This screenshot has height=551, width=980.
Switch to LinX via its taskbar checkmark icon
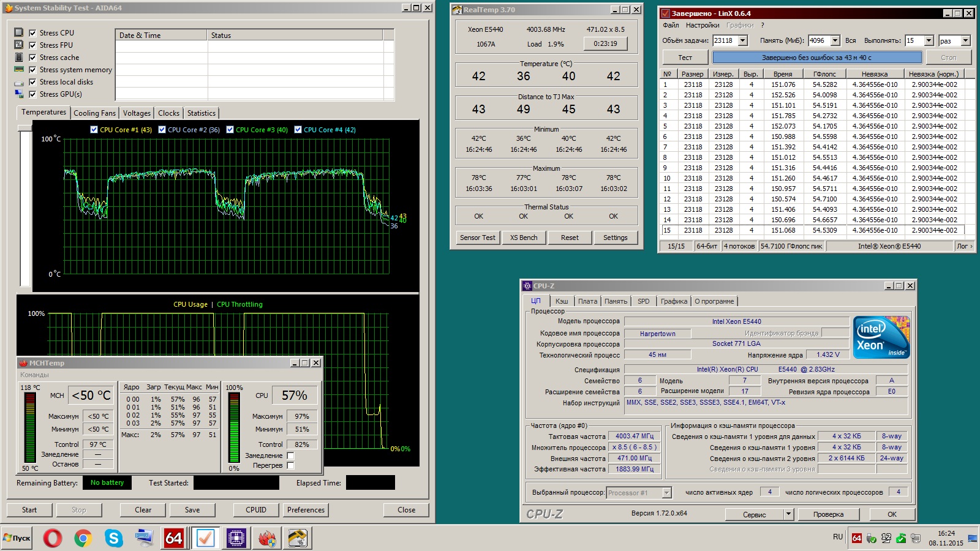click(x=205, y=538)
